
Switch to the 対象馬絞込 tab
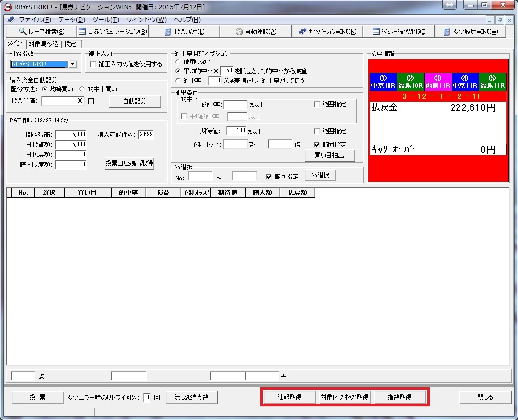coord(43,44)
